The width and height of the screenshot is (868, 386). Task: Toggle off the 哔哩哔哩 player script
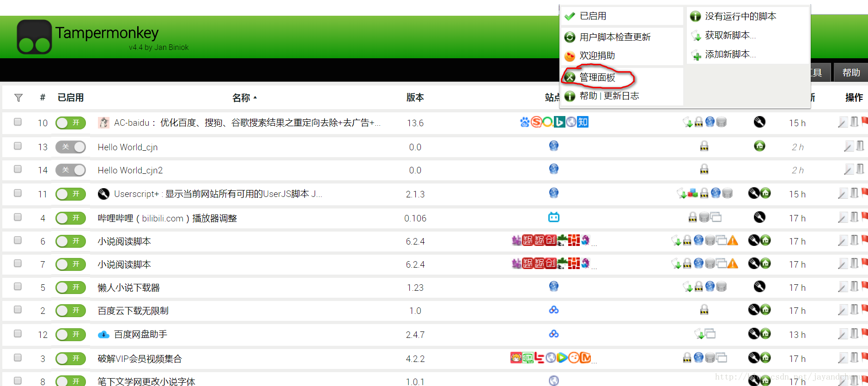(x=71, y=218)
